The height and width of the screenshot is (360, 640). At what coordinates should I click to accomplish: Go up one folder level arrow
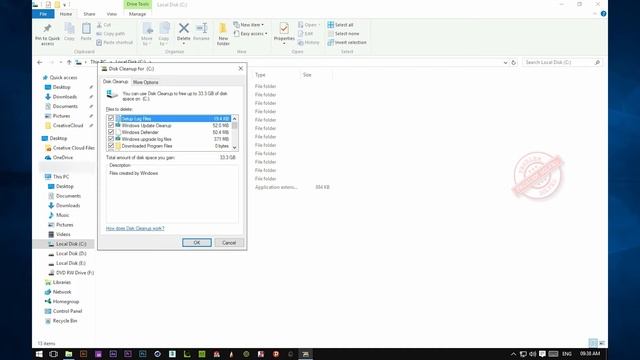(69, 62)
